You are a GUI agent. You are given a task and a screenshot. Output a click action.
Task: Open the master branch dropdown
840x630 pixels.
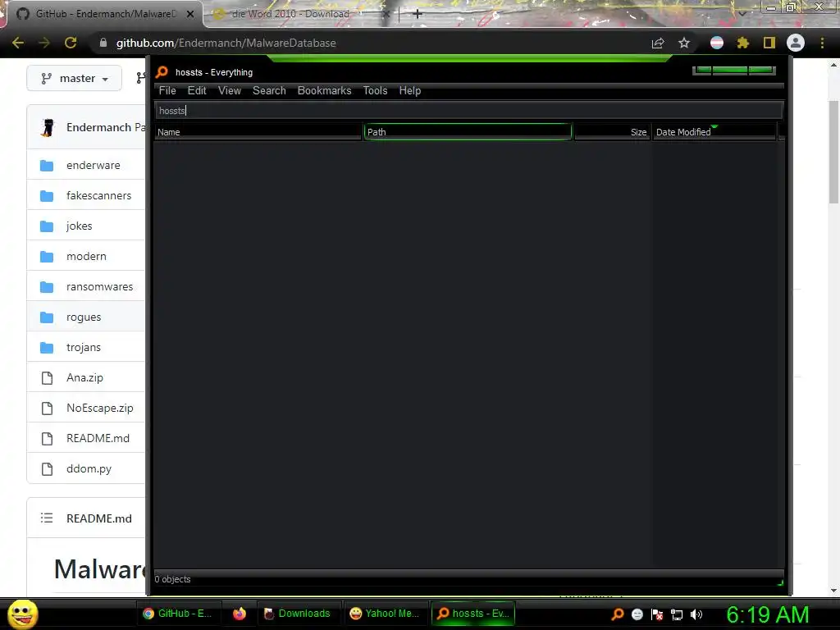pos(75,79)
